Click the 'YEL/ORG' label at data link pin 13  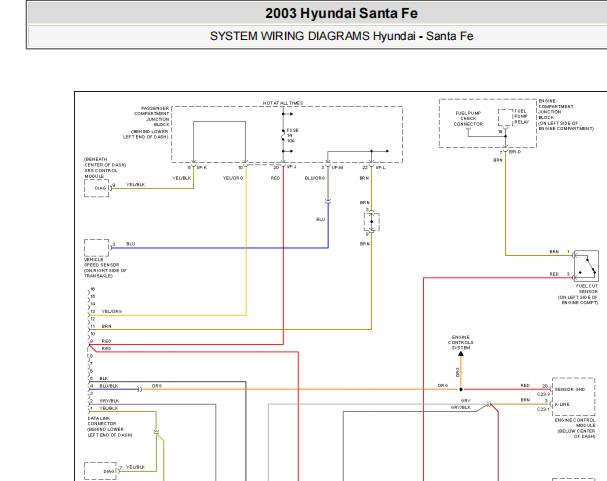click(111, 311)
